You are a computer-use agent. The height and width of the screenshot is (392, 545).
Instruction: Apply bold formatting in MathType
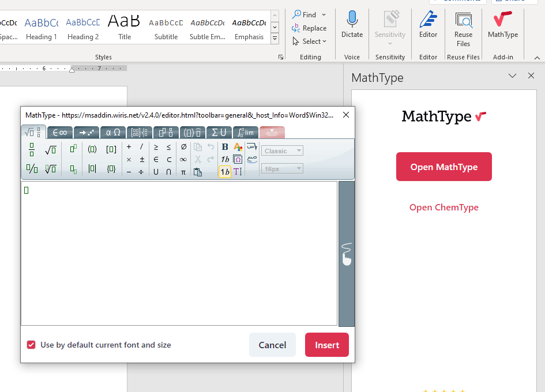pos(225,147)
